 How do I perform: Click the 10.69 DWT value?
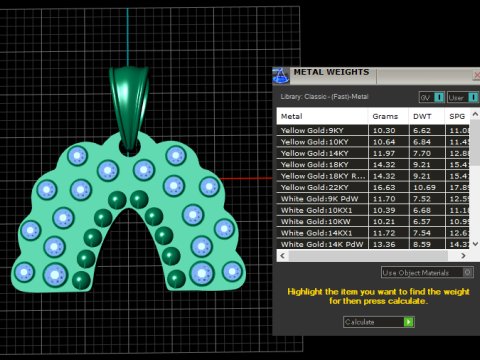pos(424,188)
